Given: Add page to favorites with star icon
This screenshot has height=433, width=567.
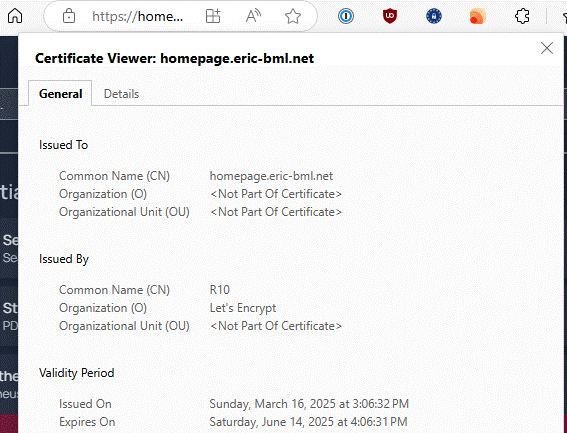Looking at the screenshot, I should pyautogui.click(x=293, y=16).
